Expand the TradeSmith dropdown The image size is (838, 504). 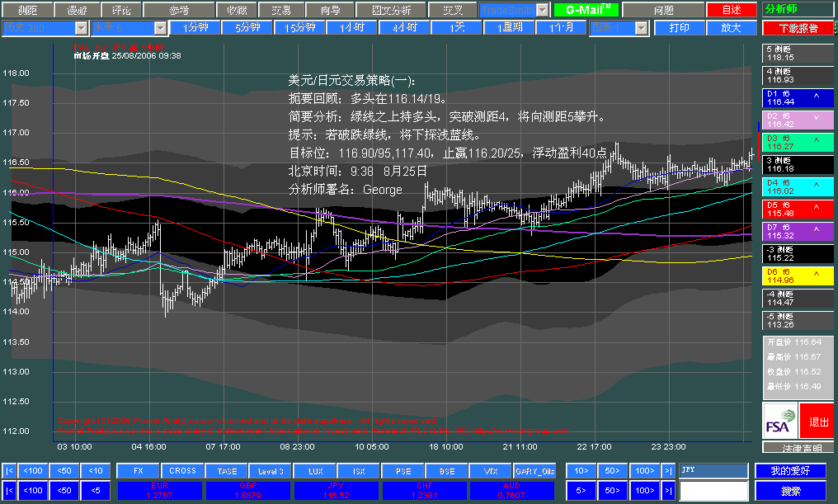click(x=543, y=10)
